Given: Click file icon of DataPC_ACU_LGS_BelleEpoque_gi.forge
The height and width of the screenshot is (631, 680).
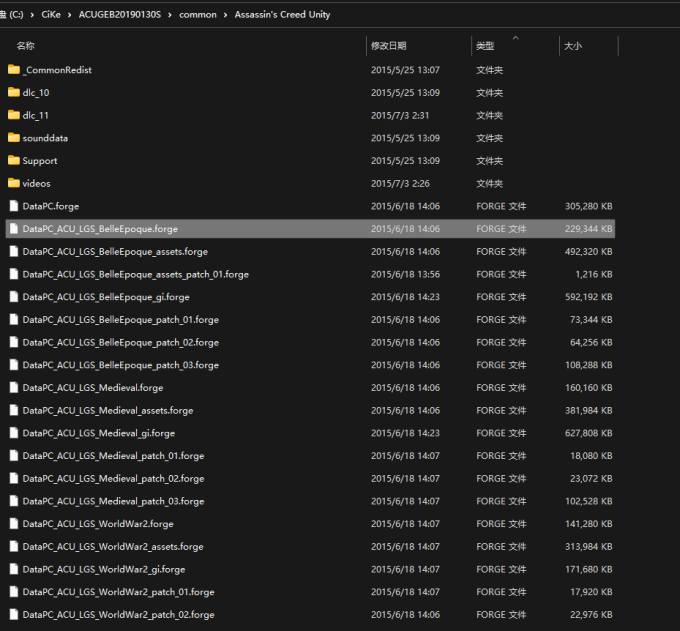Looking at the screenshot, I should point(14,297).
